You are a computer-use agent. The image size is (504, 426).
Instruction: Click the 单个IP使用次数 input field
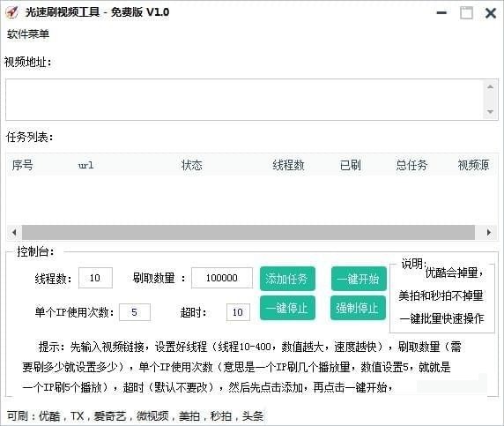click(x=135, y=312)
